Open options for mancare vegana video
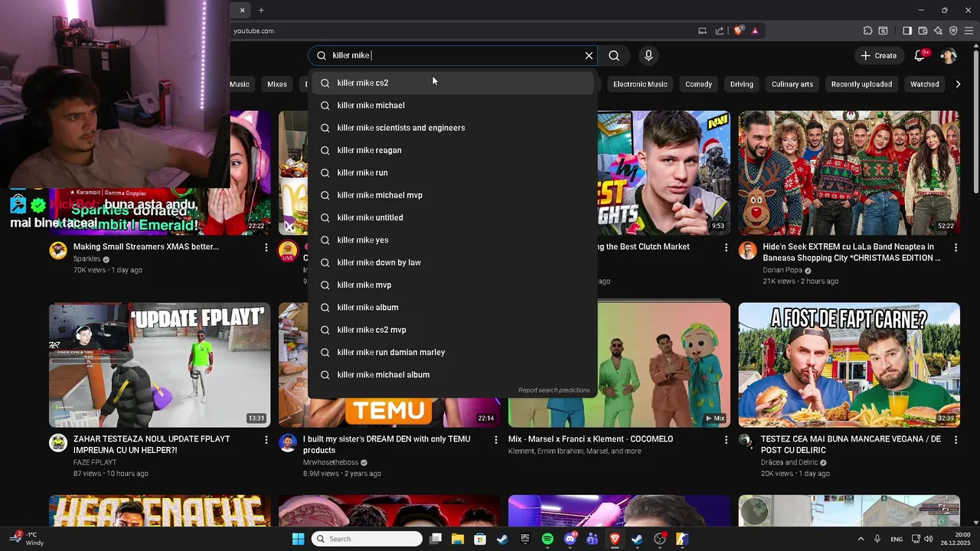Screen dimensions: 980x551 tap(955, 440)
